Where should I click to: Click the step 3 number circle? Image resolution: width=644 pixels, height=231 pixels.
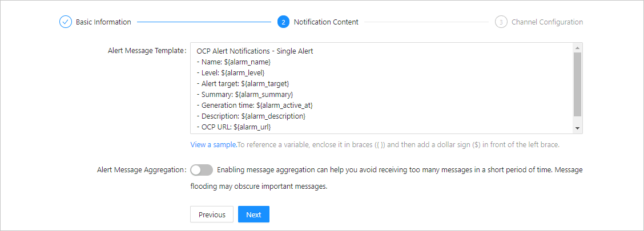(501, 22)
